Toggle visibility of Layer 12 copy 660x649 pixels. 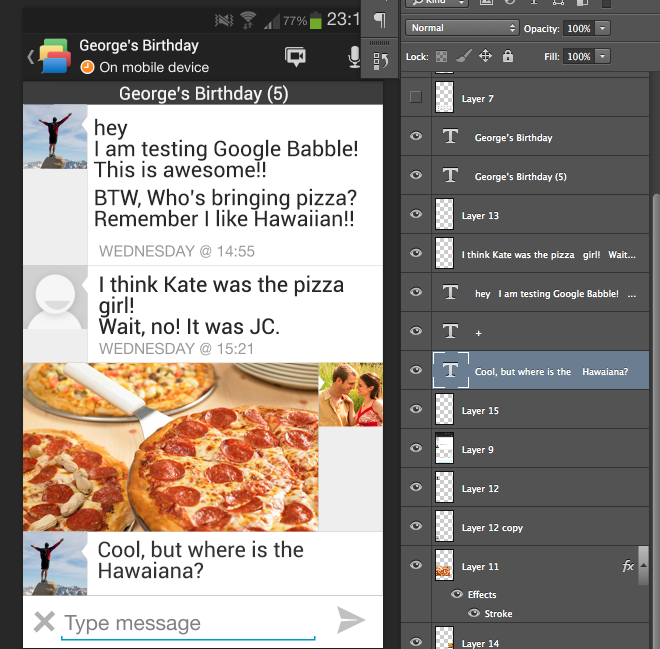pyautogui.click(x=416, y=526)
